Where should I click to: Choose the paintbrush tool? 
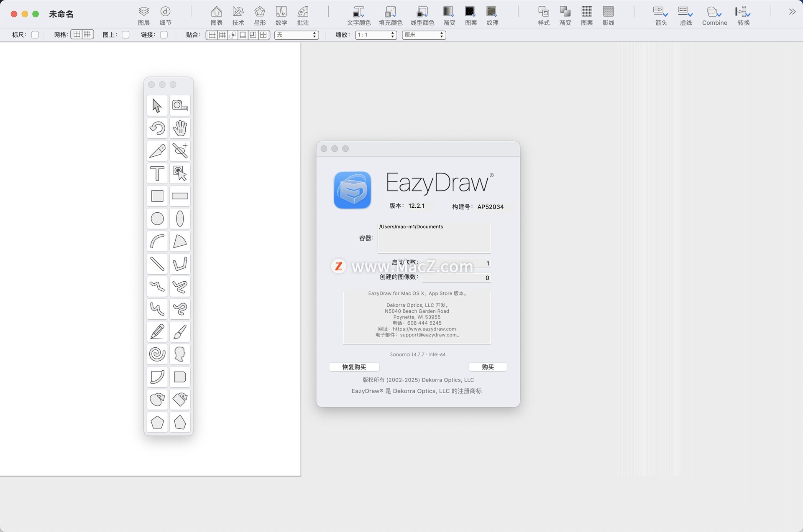(180, 332)
